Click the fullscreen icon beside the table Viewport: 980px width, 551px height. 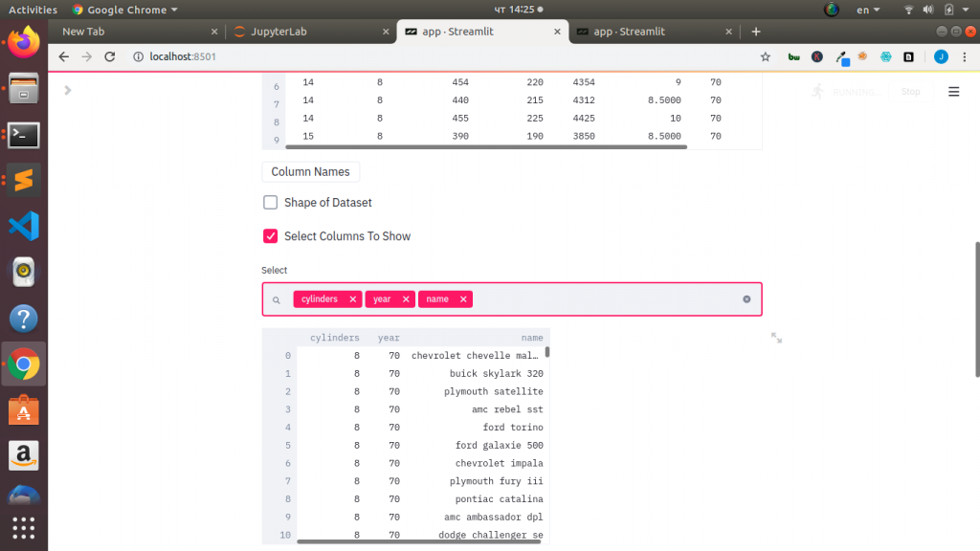(776, 338)
